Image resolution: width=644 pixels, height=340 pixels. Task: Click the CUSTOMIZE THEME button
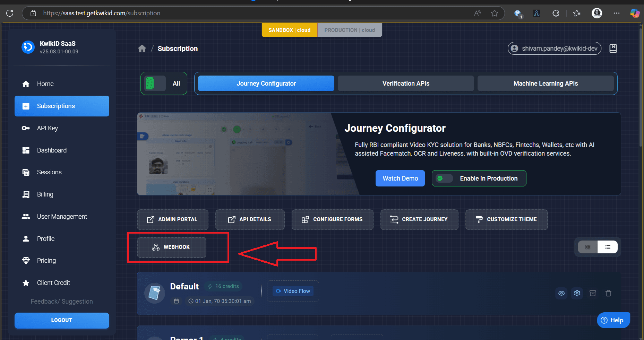pos(506,219)
